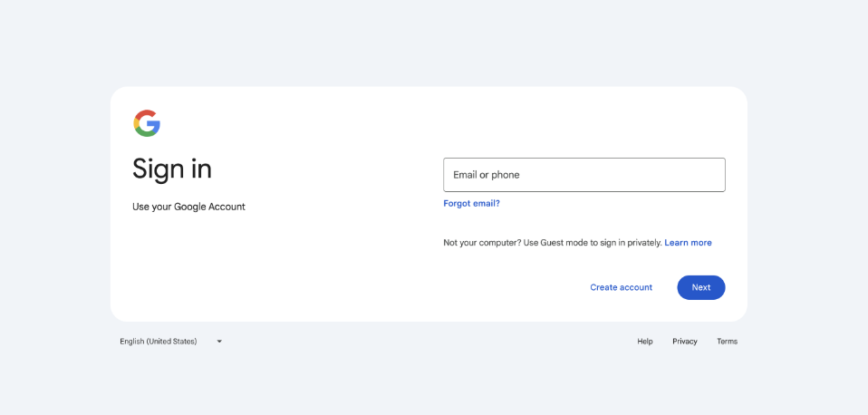Screen dimensions: 868x415
Task: Change the page display language
Action: point(170,342)
